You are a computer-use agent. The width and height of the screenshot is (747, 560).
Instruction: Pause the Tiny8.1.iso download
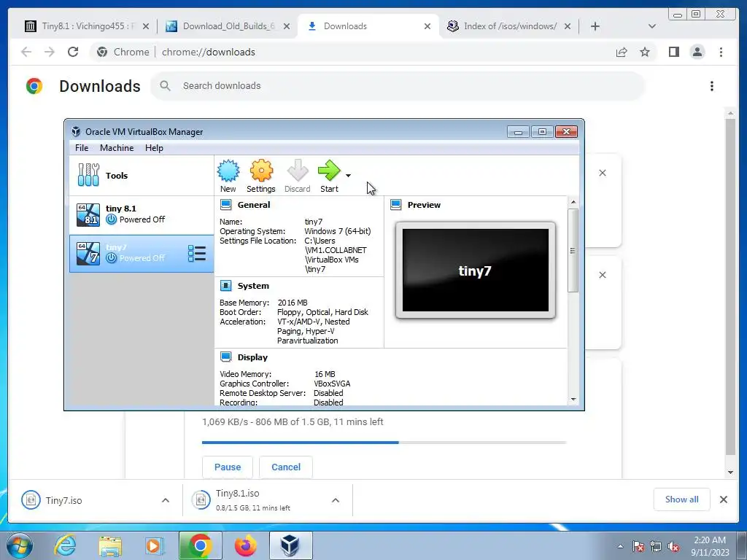(228, 467)
